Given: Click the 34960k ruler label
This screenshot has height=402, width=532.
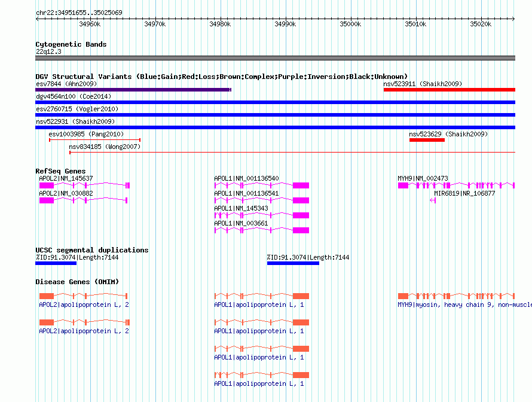Looking at the screenshot, I should coord(90,24).
